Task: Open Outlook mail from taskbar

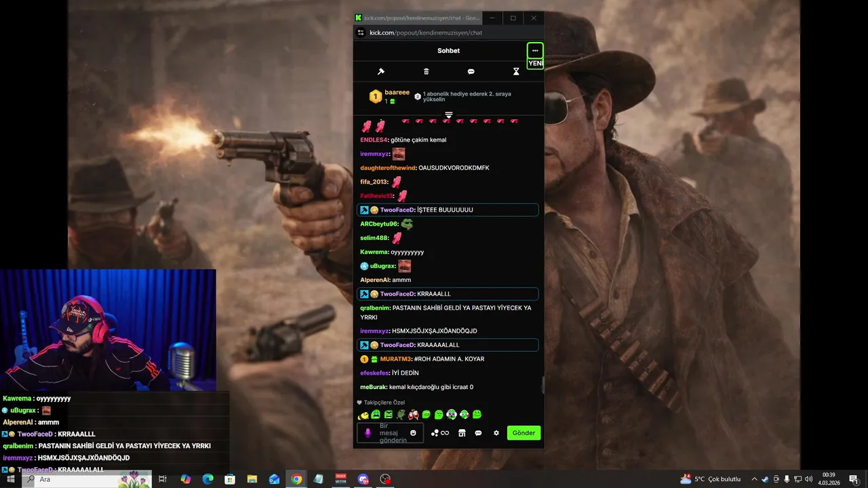Action: pos(274,479)
